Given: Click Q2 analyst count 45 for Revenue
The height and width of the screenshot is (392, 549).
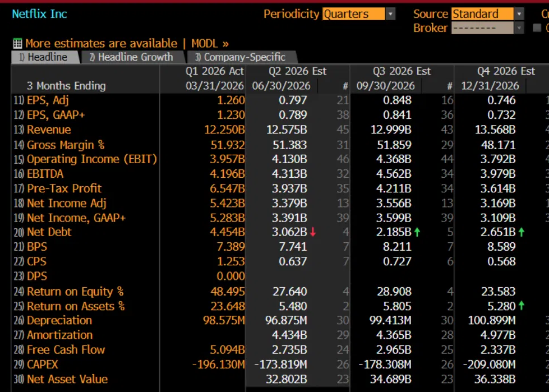Looking at the screenshot, I should 343,130.
